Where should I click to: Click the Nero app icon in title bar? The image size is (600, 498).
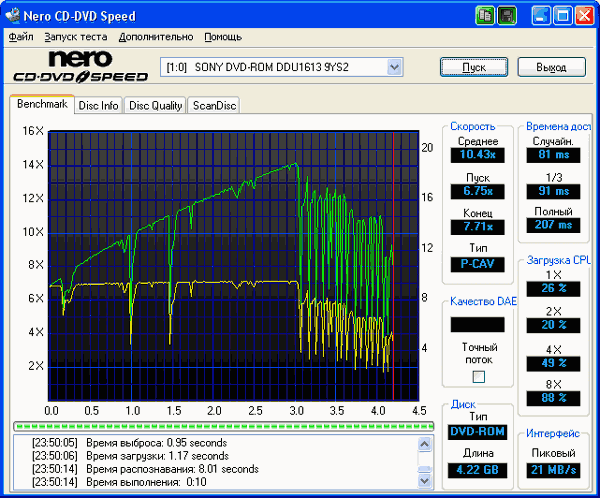(x=13, y=15)
